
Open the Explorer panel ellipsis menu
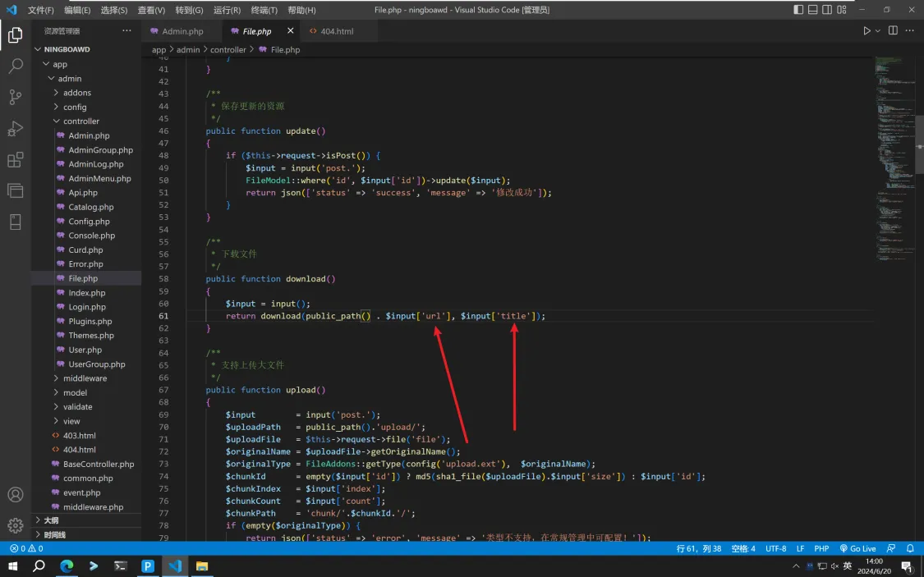click(126, 30)
